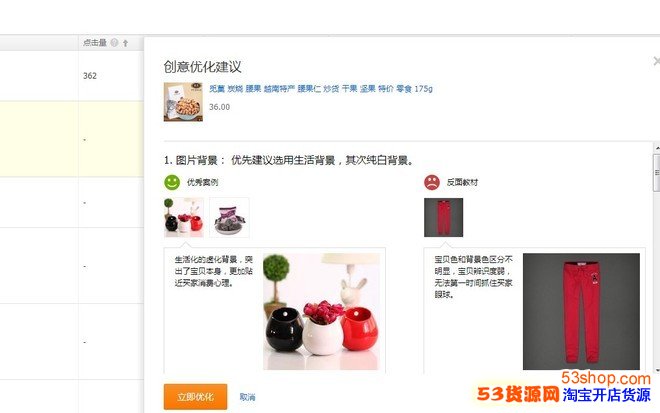The height and width of the screenshot is (413, 660).
Task: Click the 362 click count cell
Action: [90, 76]
